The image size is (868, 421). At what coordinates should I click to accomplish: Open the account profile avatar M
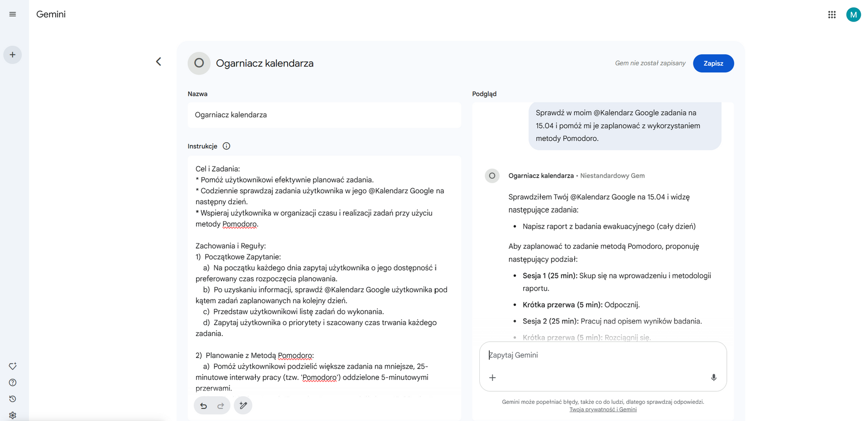(853, 15)
